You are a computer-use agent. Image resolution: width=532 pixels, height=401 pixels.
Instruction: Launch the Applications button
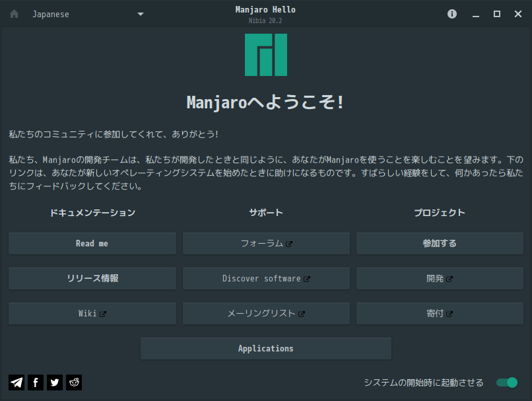[266, 348]
